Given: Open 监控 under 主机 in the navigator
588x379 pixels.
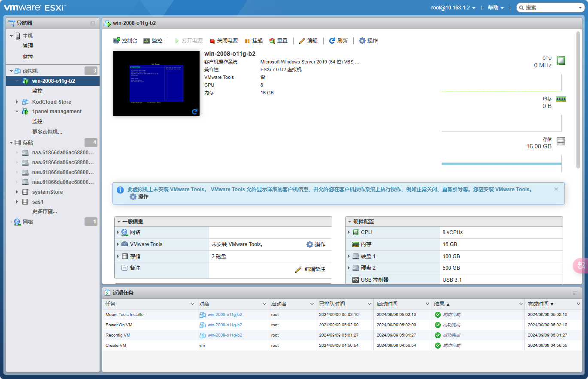Looking at the screenshot, I should point(28,57).
